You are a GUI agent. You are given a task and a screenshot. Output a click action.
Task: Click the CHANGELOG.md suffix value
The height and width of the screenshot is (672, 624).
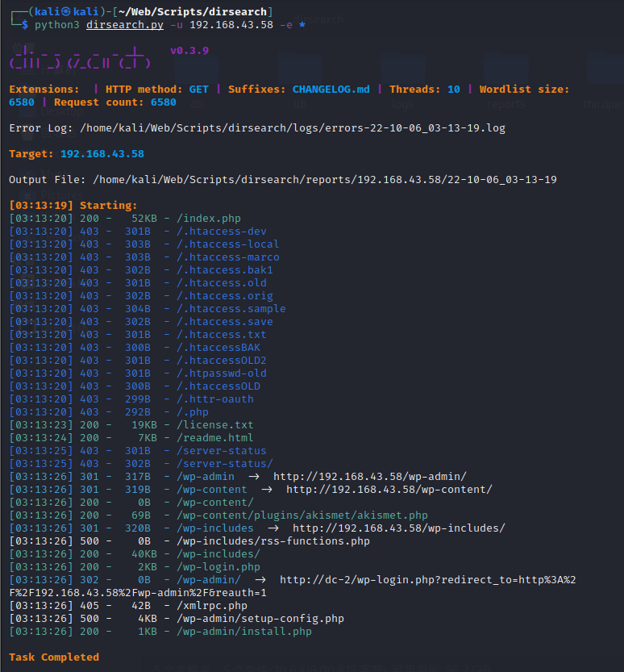tap(331, 90)
